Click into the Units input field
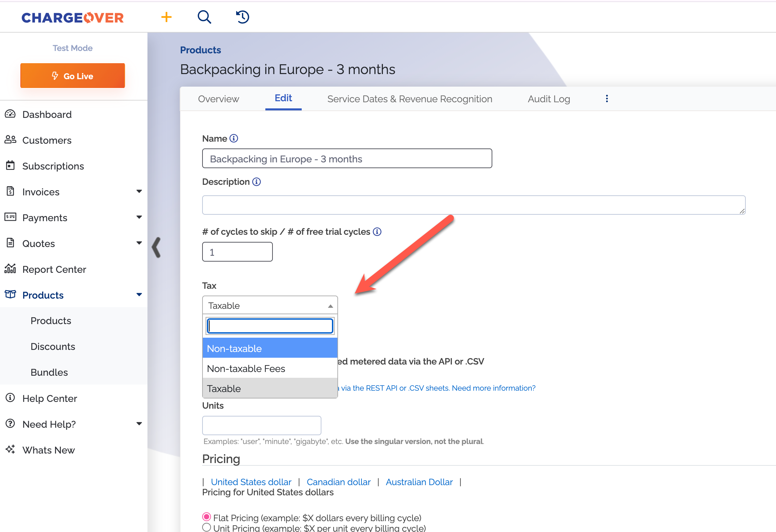The height and width of the screenshot is (532, 776). pos(262,425)
